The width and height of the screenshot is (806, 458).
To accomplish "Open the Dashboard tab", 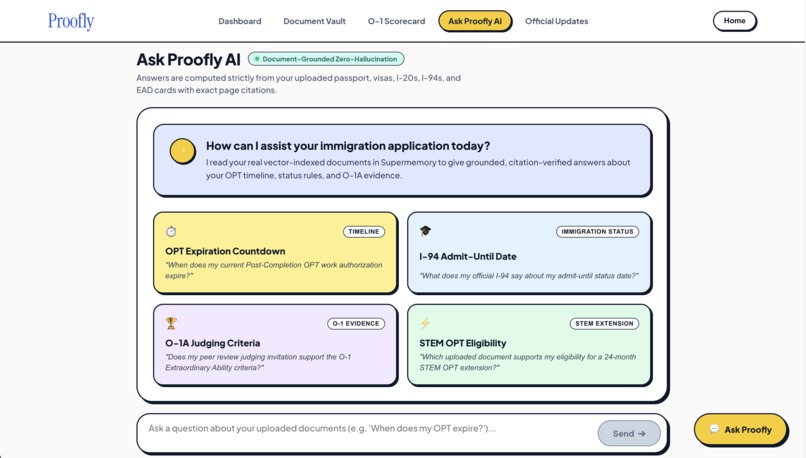I will [240, 21].
